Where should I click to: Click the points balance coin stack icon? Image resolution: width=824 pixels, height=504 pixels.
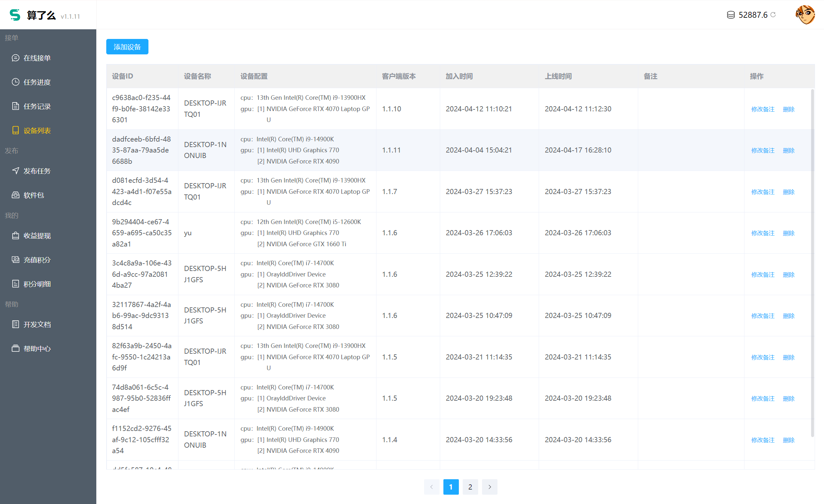click(x=731, y=15)
